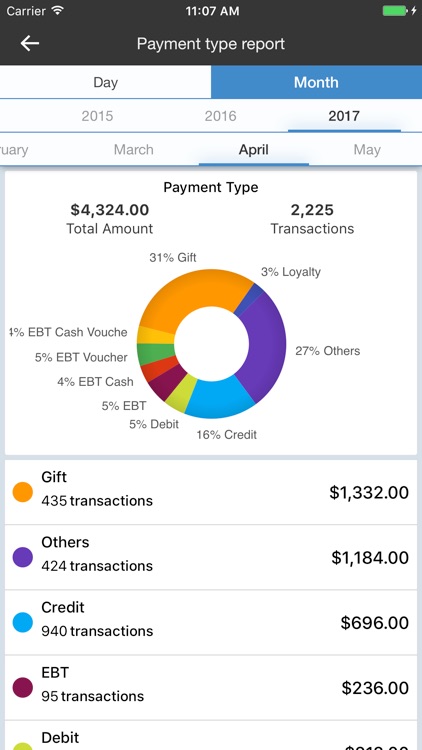Tap the back arrow icon

pos(30,44)
